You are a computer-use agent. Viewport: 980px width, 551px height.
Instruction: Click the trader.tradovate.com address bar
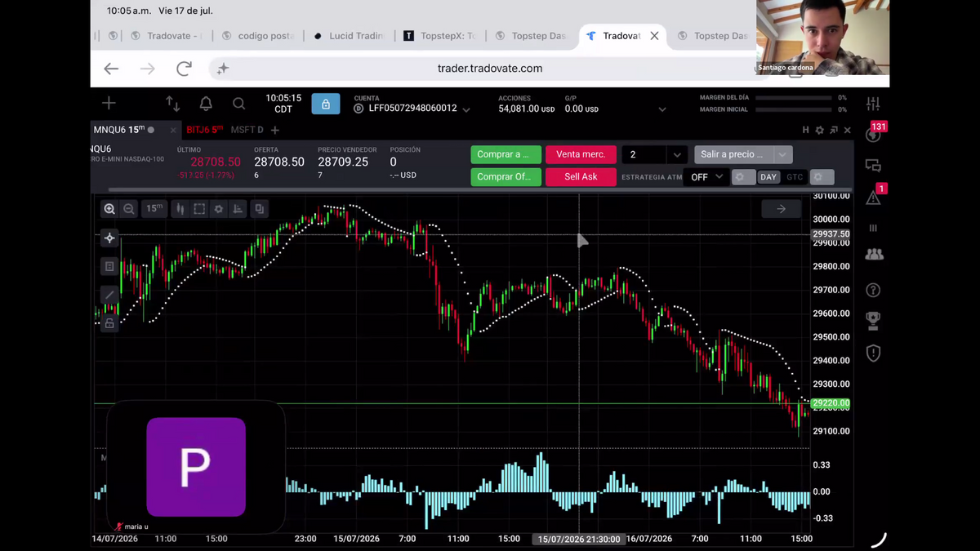click(489, 69)
